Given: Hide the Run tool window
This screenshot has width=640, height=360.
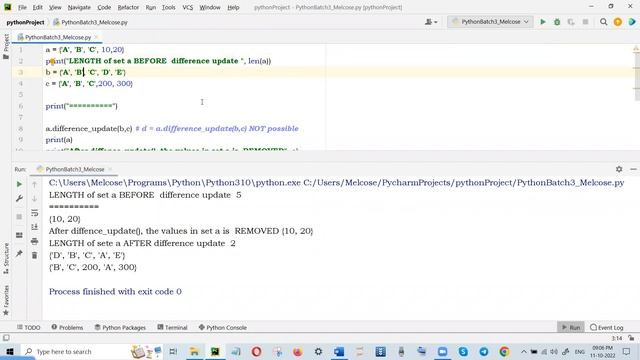Looking at the screenshot, I should coord(633,169).
